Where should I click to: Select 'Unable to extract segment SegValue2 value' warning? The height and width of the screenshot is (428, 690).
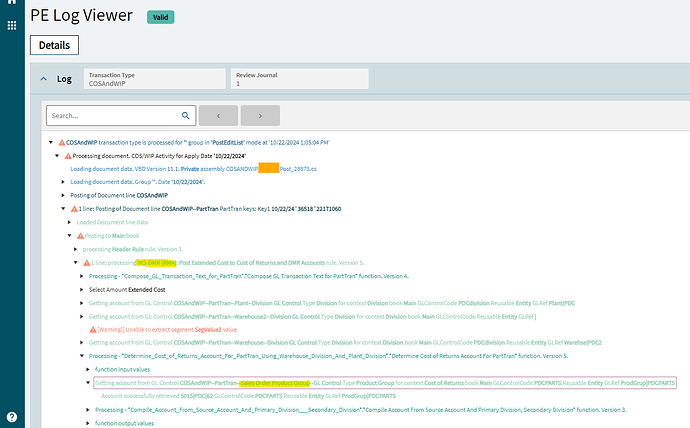(x=167, y=329)
